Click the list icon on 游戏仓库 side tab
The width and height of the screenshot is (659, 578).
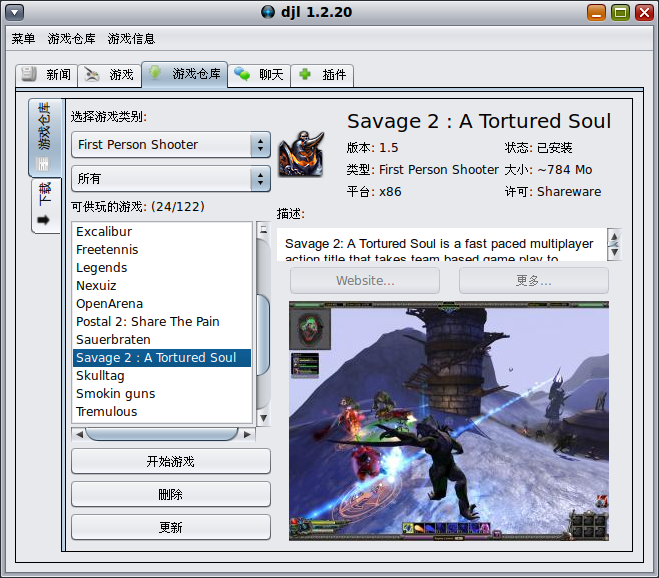(x=43, y=164)
